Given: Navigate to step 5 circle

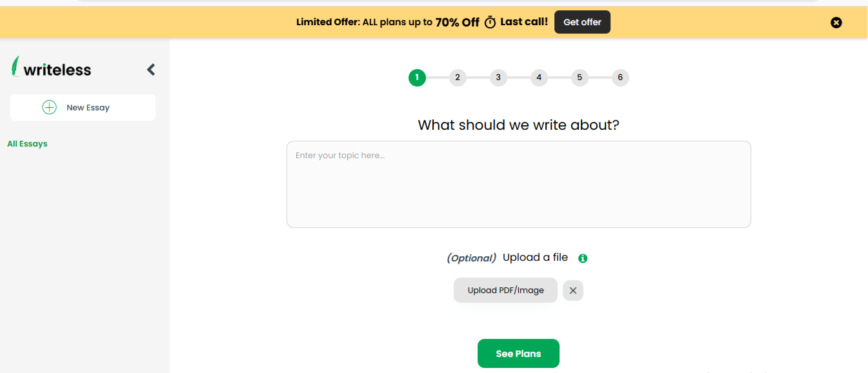Looking at the screenshot, I should click(x=580, y=78).
